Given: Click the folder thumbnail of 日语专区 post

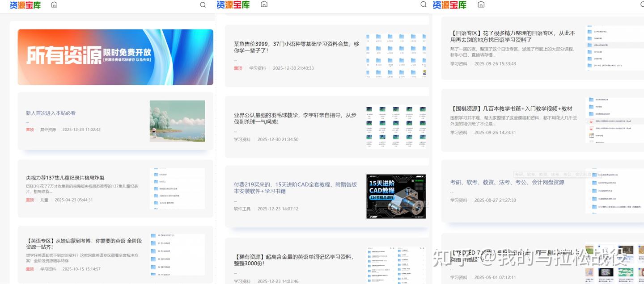Looking at the screenshot, I should 615,47.
